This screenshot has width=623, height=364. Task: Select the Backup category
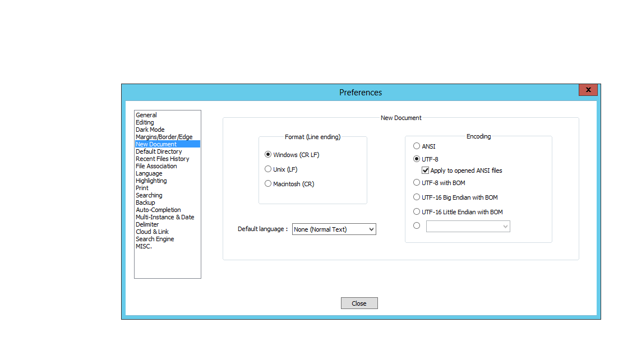pos(145,202)
